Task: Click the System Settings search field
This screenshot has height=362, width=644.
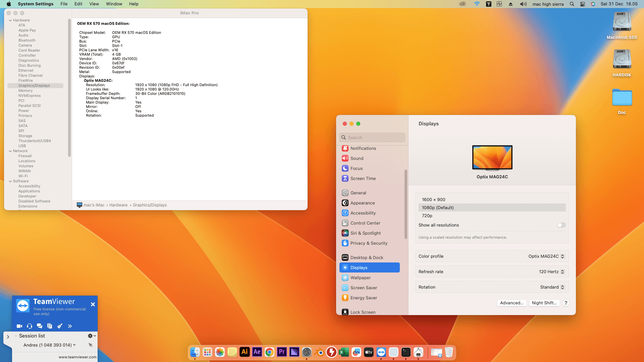Action: pos(372,137)
